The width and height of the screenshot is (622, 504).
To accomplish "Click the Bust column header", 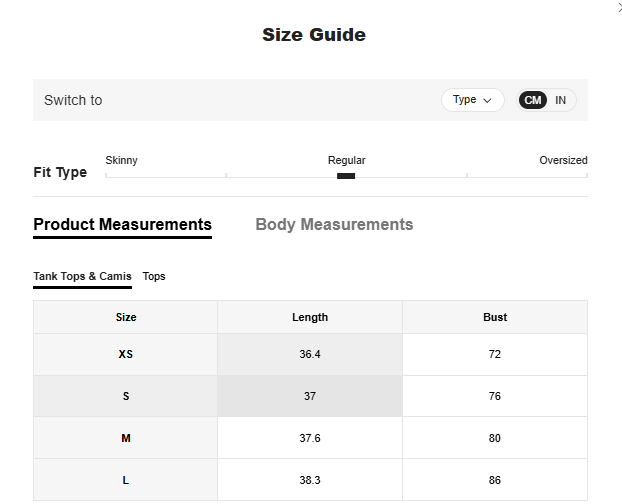I will (495, 317).
